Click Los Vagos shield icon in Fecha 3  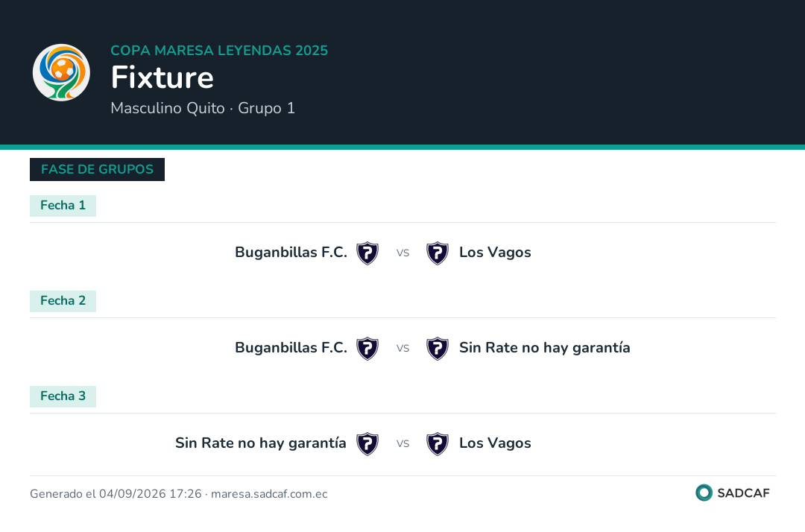tap(438, 444)
